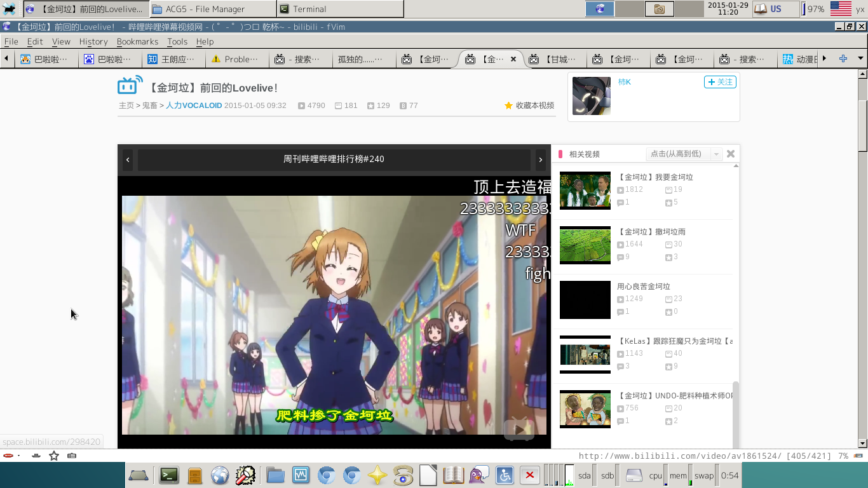The height and width of the screenshot is (488, 868).
Task: Open file cabinet icon in dock
Action: 194,475
